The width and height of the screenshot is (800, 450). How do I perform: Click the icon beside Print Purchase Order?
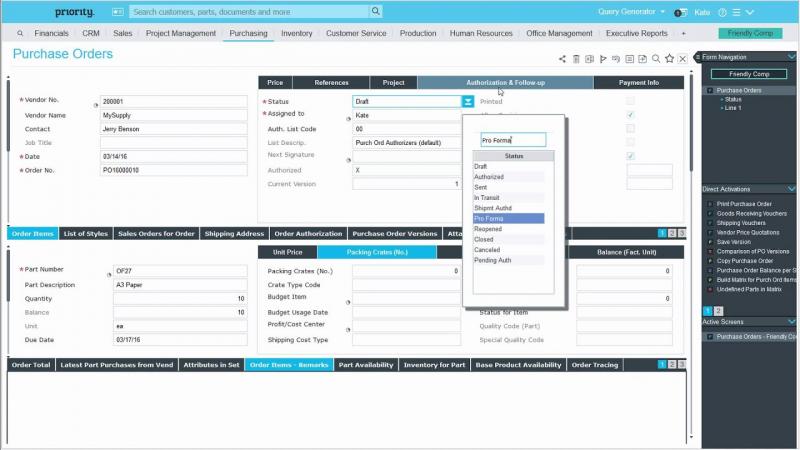click(x=710, y=204)
